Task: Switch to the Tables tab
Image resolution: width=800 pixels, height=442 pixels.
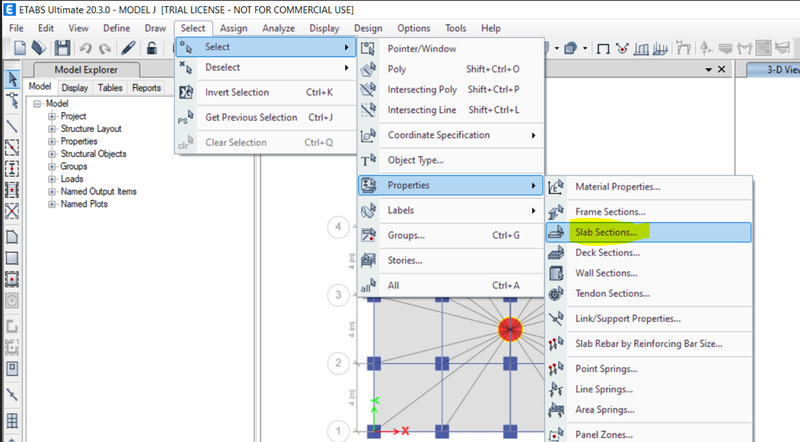Action: 110,88
